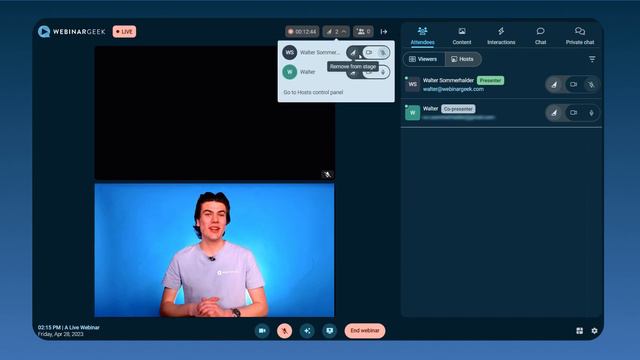
Task: Toggle camera for Walter Sommerhalder in Attendees list
Action: 573,84
